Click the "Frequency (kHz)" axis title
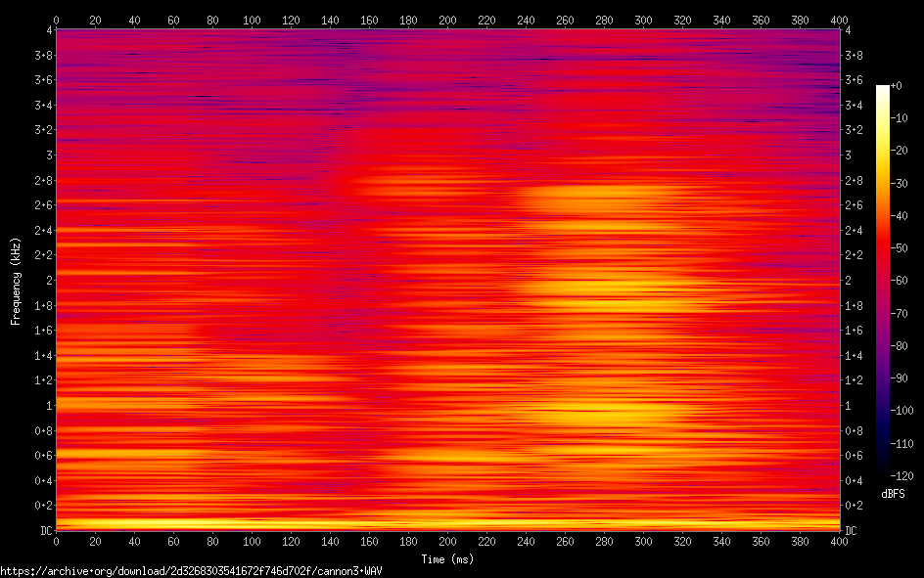The height and width of the screenshot is (578, 924). click(16, 280)
